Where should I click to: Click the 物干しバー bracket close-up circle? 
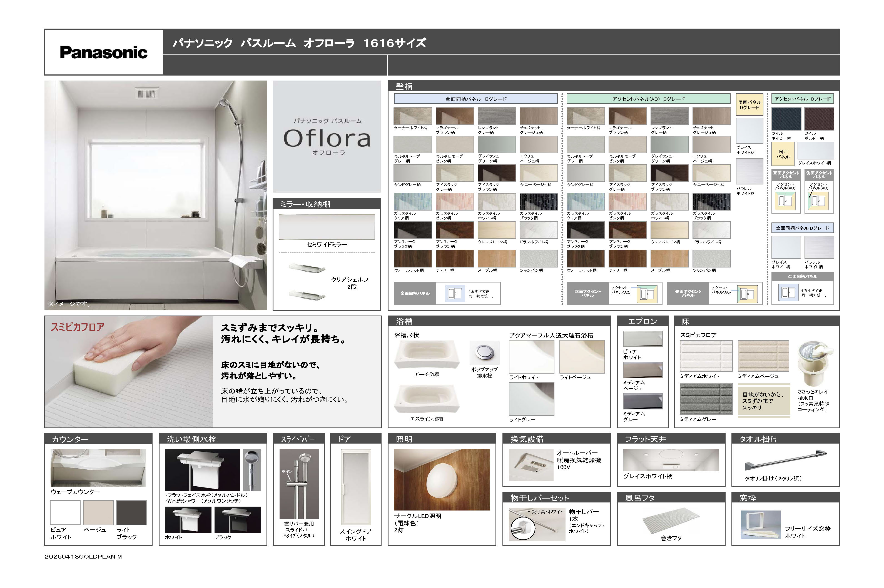pyautogui.click(x=523, y=528)
